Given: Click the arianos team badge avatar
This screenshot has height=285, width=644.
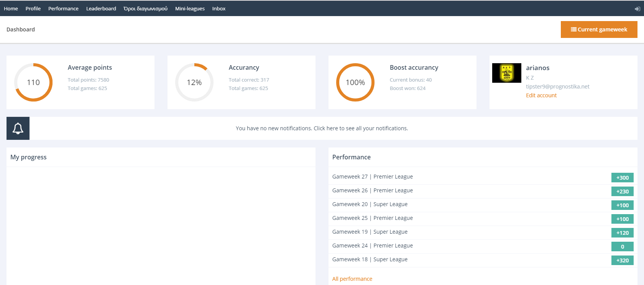Looking at the screenshot, I should pyautogui.click(x=506, y=73).
